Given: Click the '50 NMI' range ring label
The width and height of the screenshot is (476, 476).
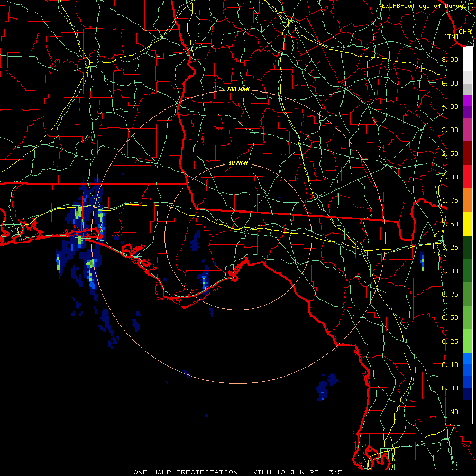Looking at the screenshot, I should 238,163.
